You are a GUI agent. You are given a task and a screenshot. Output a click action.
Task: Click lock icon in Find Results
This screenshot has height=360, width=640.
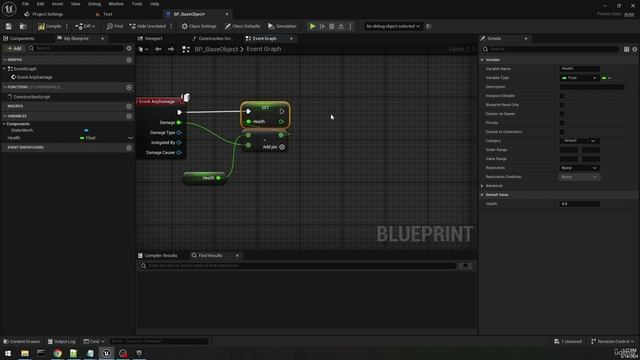(x=465, y=266)
